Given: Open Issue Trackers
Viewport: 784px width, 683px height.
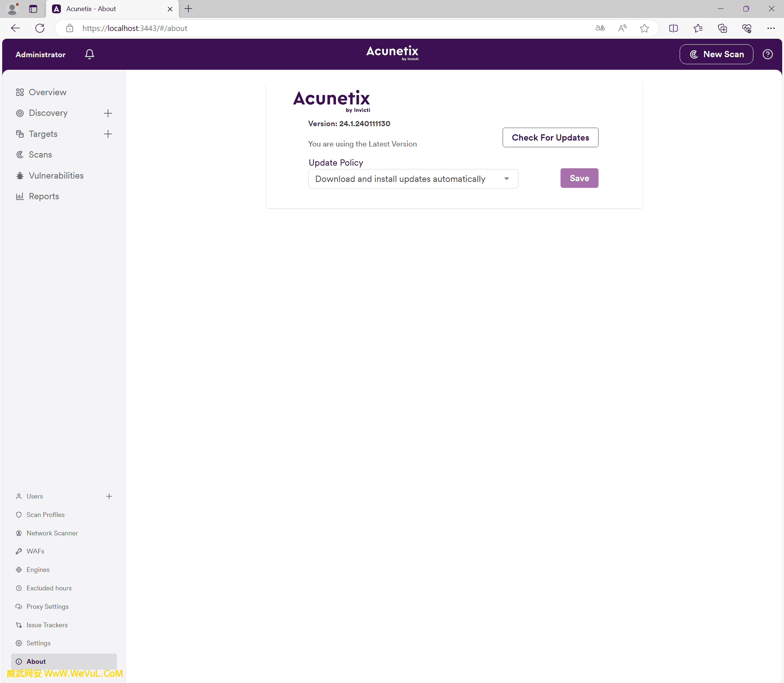Looking at the screenshot, I should [42, 625].
